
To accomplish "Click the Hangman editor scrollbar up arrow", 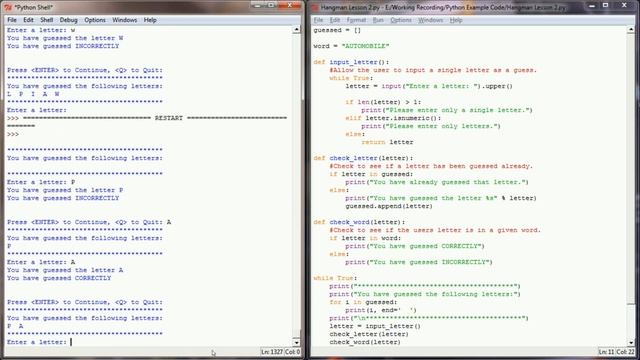I will pos(631,29).
